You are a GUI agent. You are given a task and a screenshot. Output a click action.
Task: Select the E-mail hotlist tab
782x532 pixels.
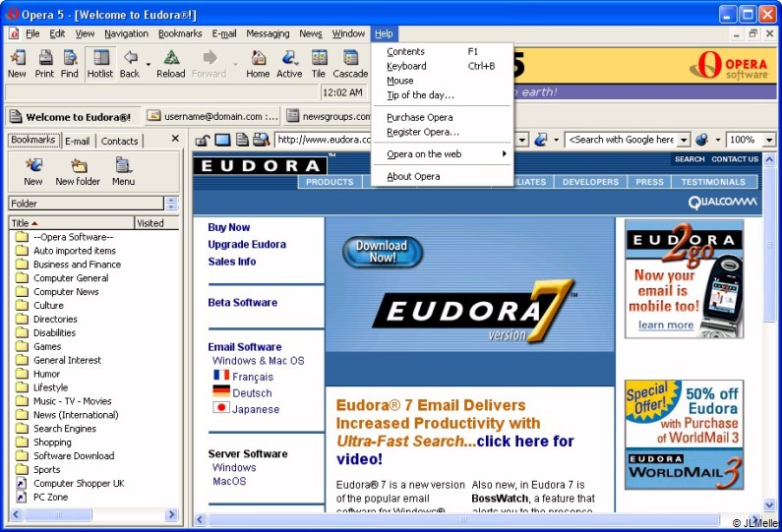point(78,141)
